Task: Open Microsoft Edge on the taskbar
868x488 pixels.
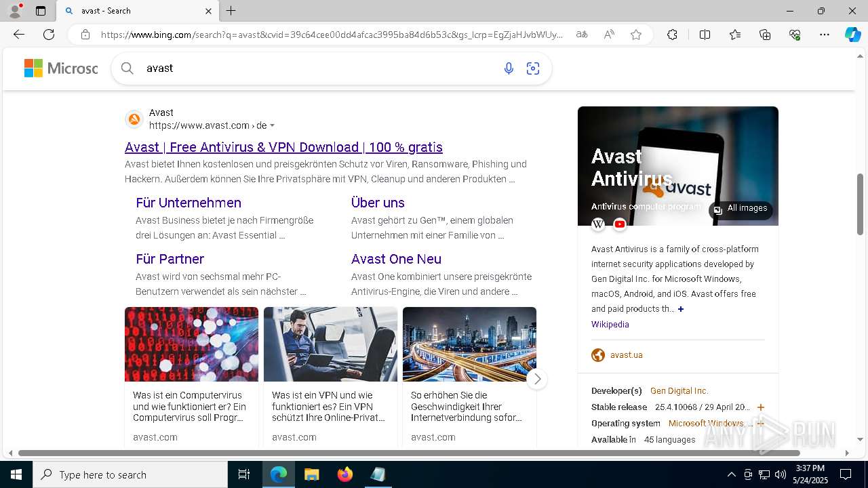Action: tap(279, 474)
